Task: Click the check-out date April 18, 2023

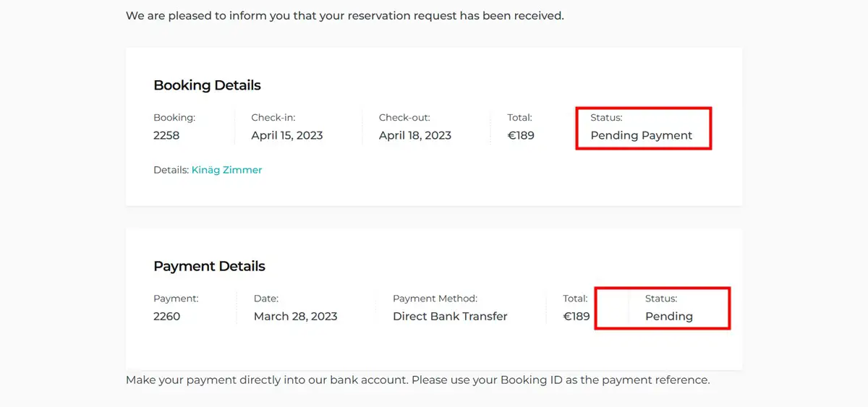Action: pos(414,135)
